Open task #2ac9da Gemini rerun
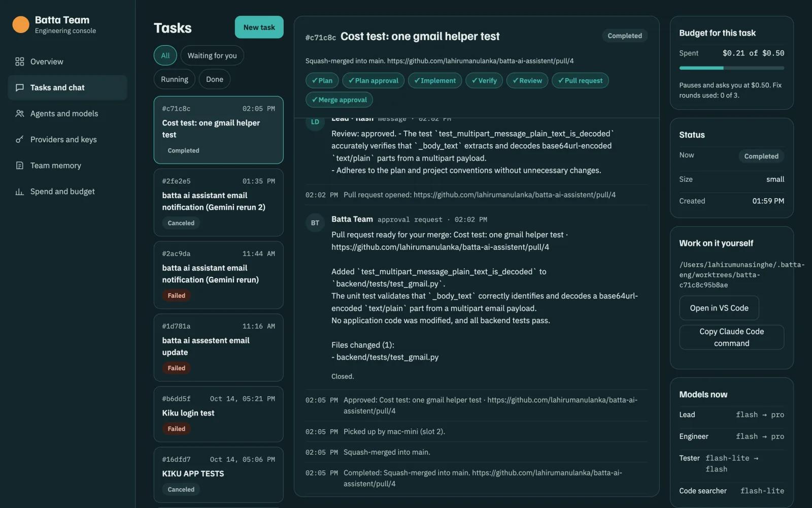Viewport: 812px width, 508px height. (218, 275)
